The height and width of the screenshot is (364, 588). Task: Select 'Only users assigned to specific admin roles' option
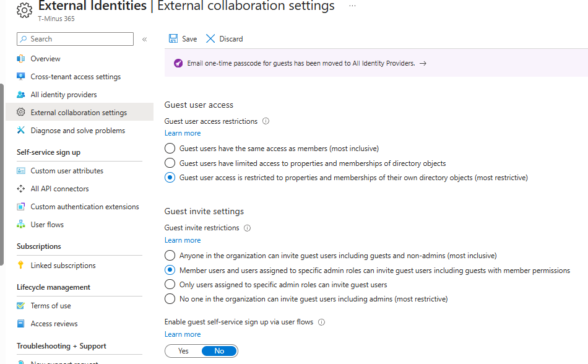point(170,285)
